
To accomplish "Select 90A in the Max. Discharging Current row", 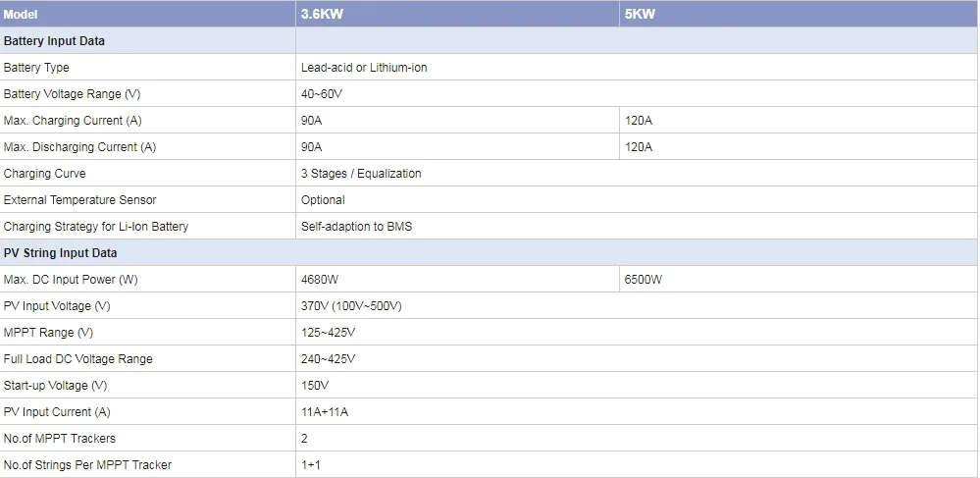I will [x=311, y=147].
